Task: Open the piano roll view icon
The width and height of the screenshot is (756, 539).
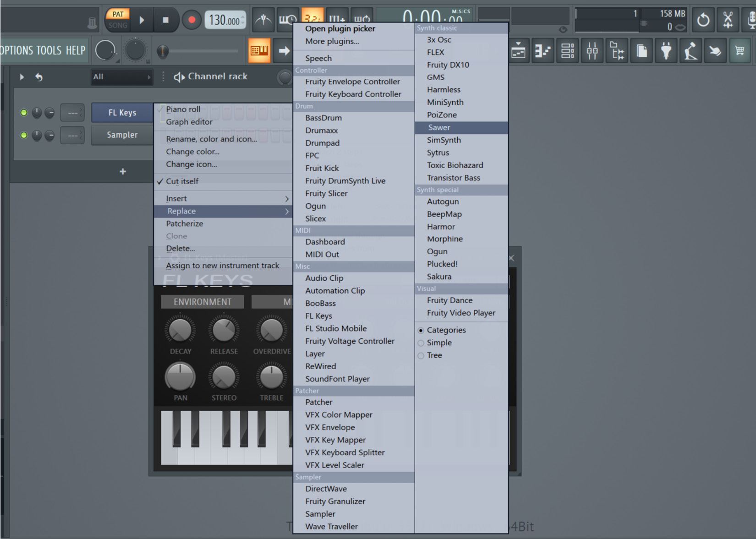Action: (542, 51)
